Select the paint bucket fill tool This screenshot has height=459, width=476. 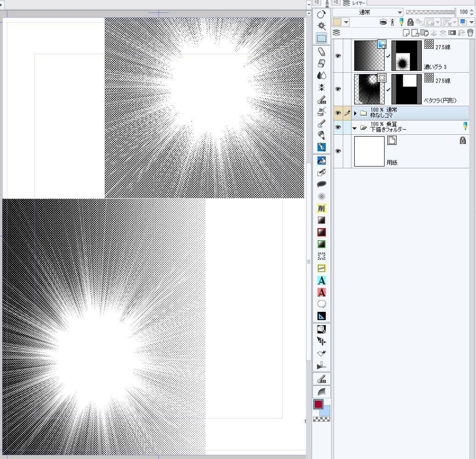(321, 161)
